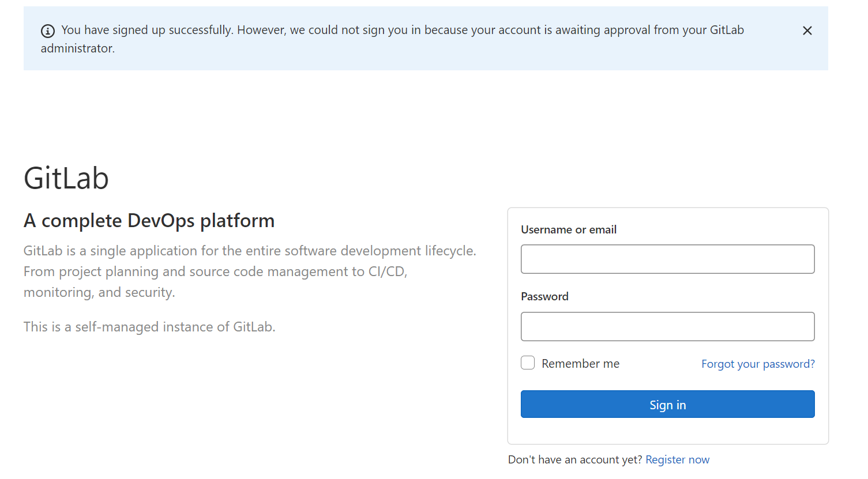Follow the Register now link

[x=677, y=459]
